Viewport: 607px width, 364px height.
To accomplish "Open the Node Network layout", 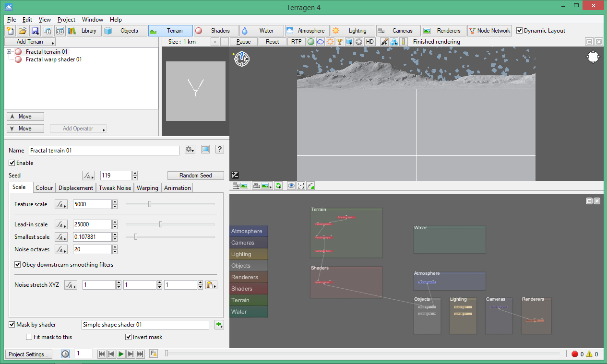I will [489, 31].
